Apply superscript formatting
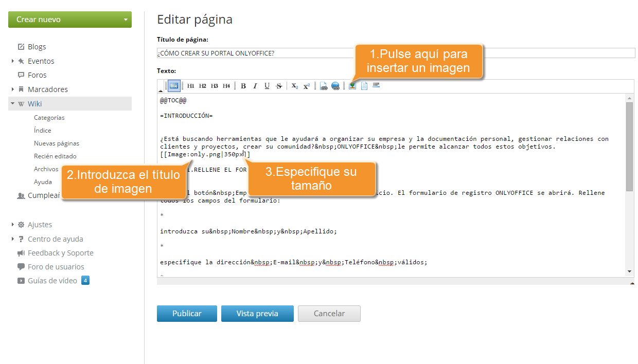Viewport: 638px width, 364px height. pyautogui.click(x=307, y=86)
